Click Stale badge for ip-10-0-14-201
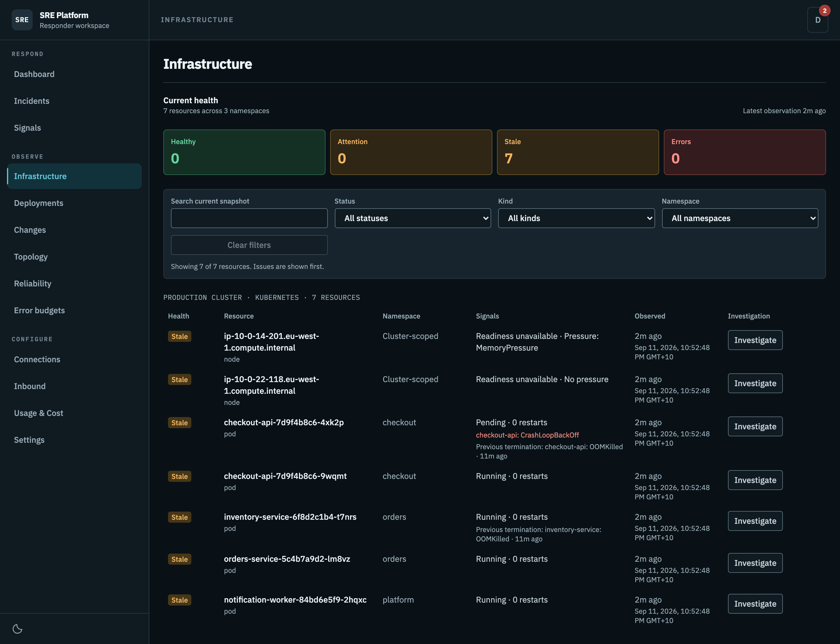This screenshot has width=840, height=644. tap(179, 336)
